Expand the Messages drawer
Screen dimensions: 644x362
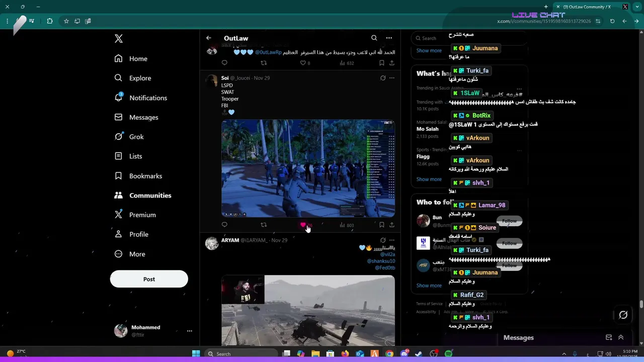click(621, 337)
